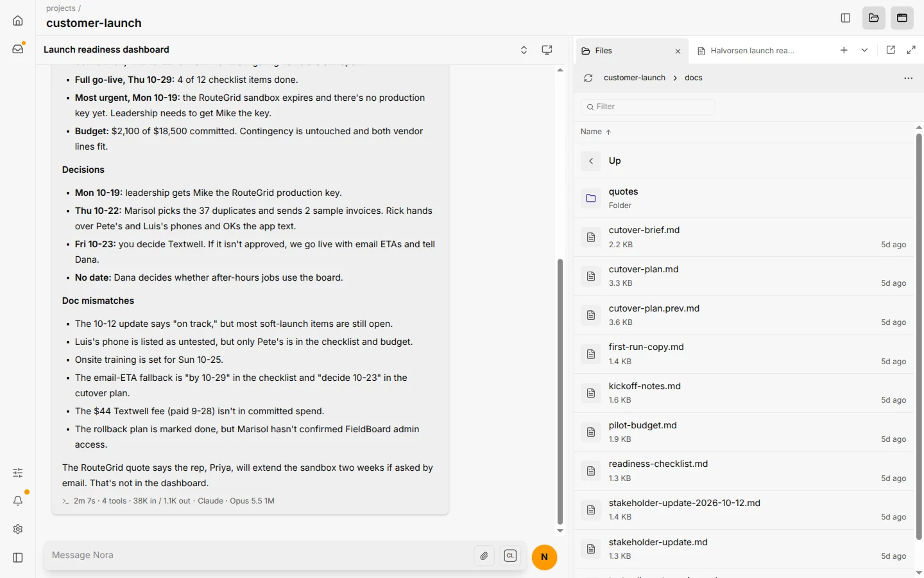Switch to the Files tab
Image resolution: width=924 pixels, height=578 pixels.
point(631,51)
